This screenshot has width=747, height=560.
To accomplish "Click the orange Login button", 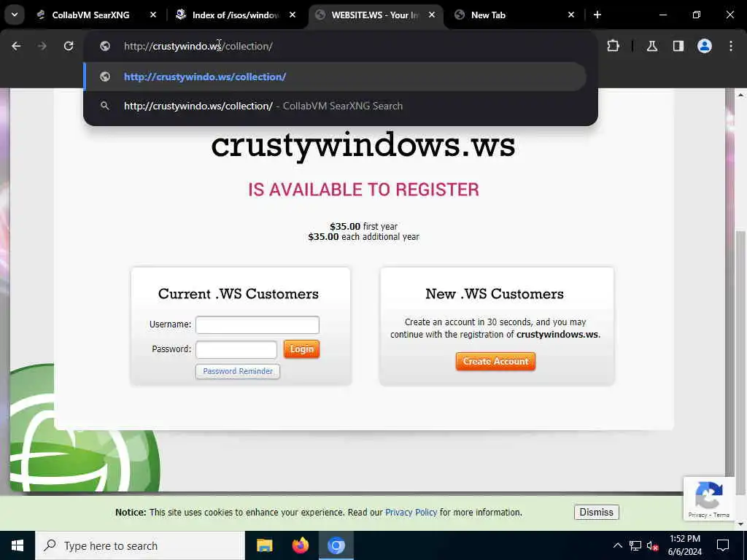I will [x=301, y=349].
